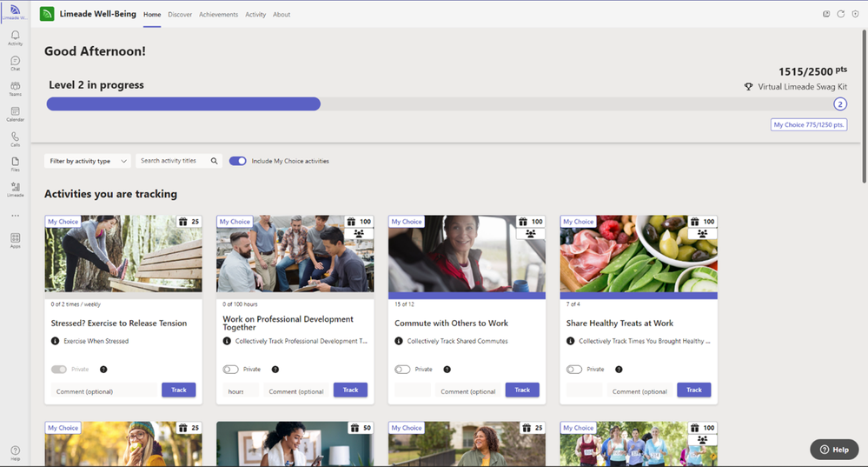This screenshot has width=868, height=467.
Task: Click Track on Commute with Others card
Action: pos(522,390)
